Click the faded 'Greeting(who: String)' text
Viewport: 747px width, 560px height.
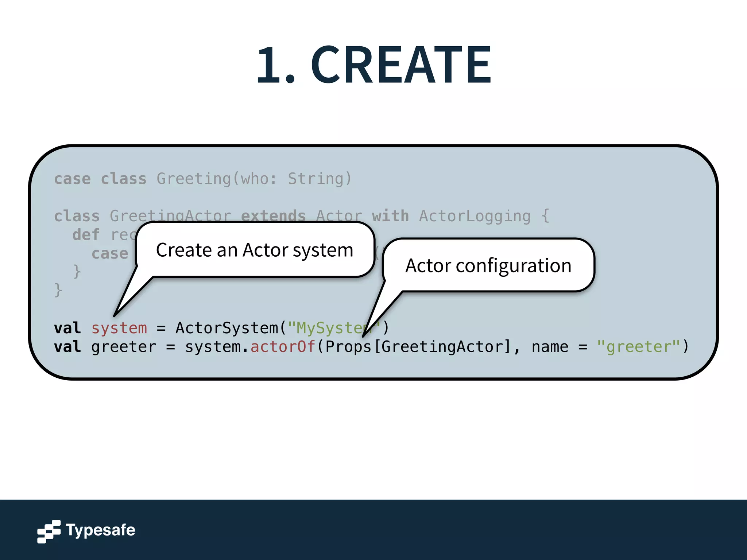[x=254, y=179]
